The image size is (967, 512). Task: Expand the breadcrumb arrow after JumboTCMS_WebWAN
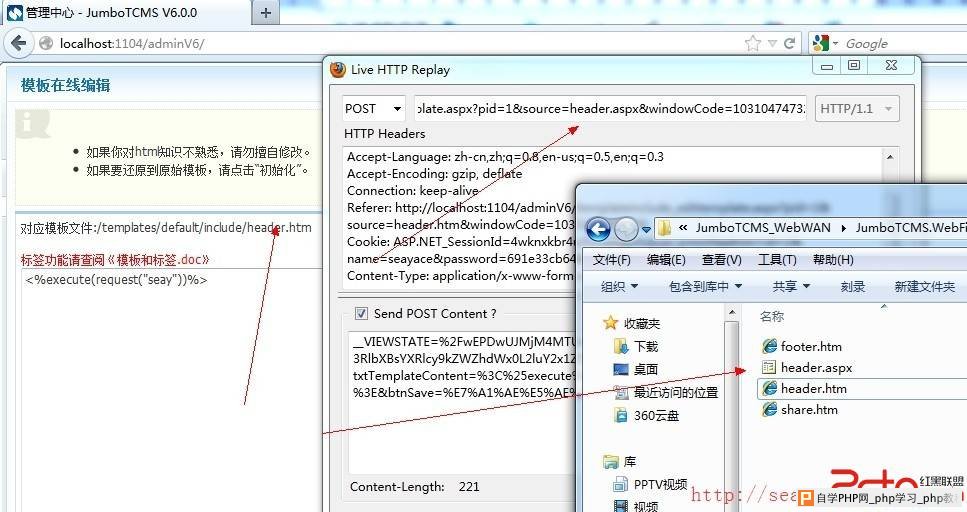coord(844,228)
